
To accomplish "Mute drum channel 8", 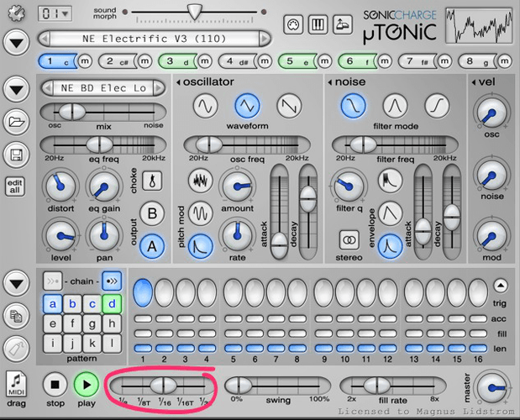I will click(x=504, y=61).
